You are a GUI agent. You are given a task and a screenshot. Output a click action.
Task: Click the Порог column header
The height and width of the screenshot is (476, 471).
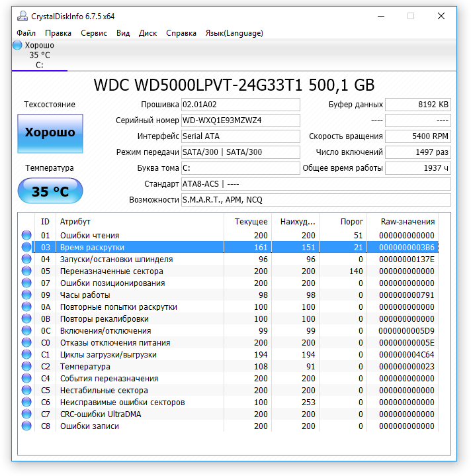(x=343, y=222)
